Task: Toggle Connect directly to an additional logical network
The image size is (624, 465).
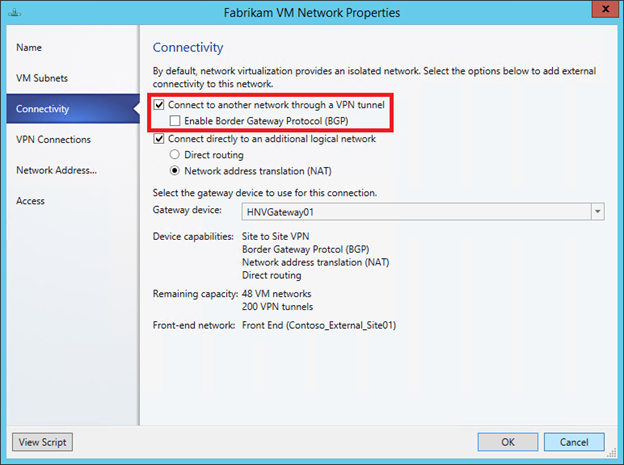Action: 160,139
